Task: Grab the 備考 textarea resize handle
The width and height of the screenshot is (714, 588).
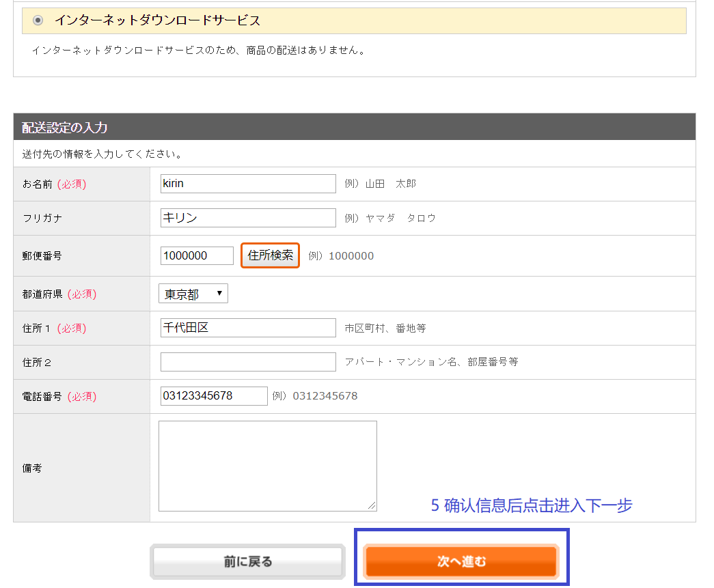Action: [372, 505]
